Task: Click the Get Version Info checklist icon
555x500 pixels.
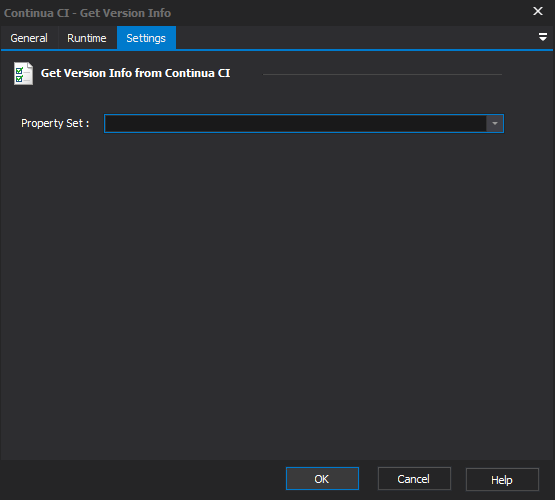Action: (x=23, y=73)
